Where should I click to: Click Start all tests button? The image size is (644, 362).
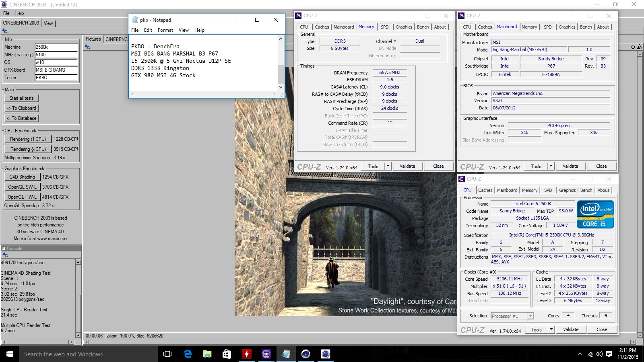point(22,98)
